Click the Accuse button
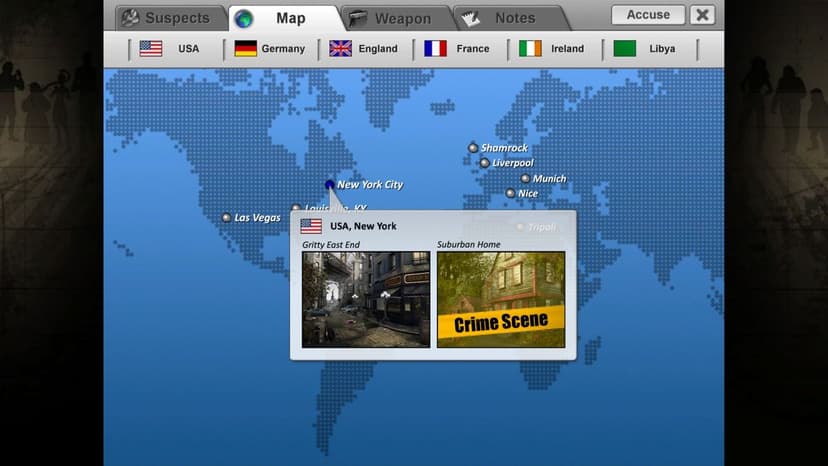Viewport: 828px width, 466px height. pyautogui.click(x=648, y=15)
